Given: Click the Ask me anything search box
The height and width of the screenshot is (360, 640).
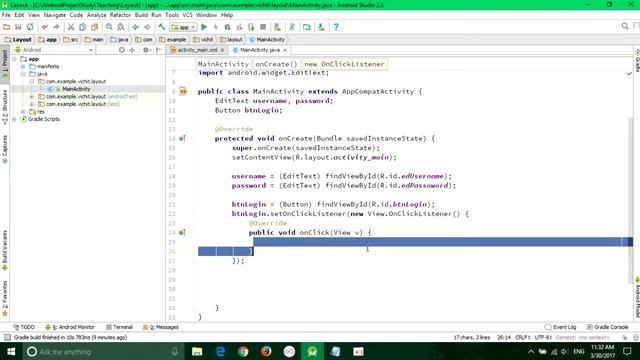Looking at the screenshot, I should click(102, 351).
